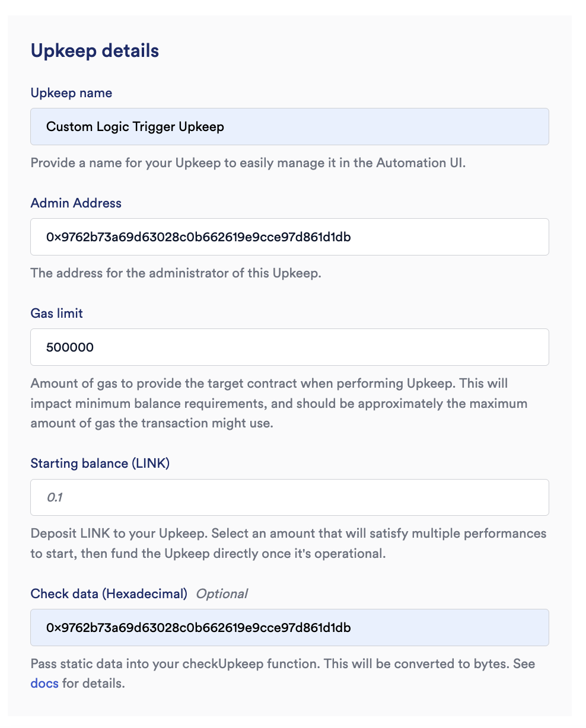The image size is (586, 728).
Task: Click the 'Admin Address' label
Action: (x=76, y=203)
